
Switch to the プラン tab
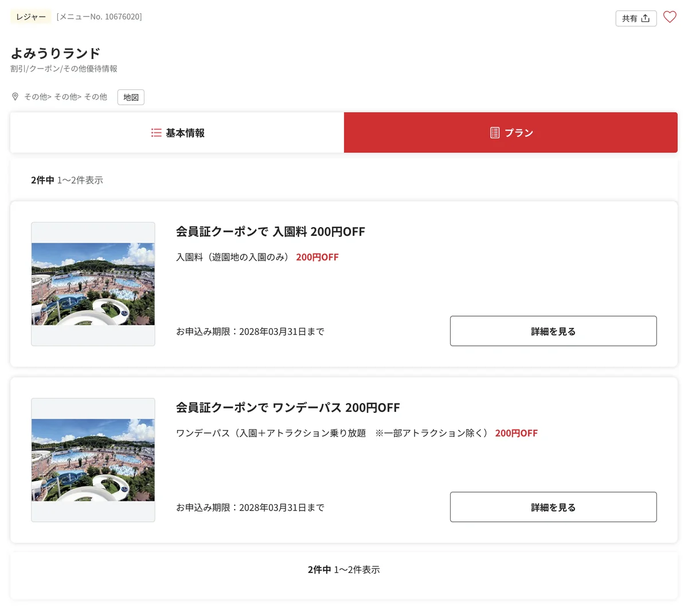[x=511, y=132]
